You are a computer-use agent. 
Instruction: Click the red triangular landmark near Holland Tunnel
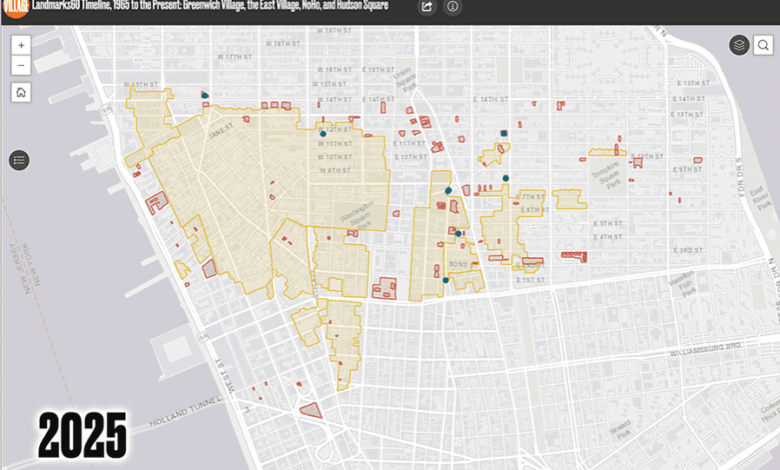[x=312, y=410]
